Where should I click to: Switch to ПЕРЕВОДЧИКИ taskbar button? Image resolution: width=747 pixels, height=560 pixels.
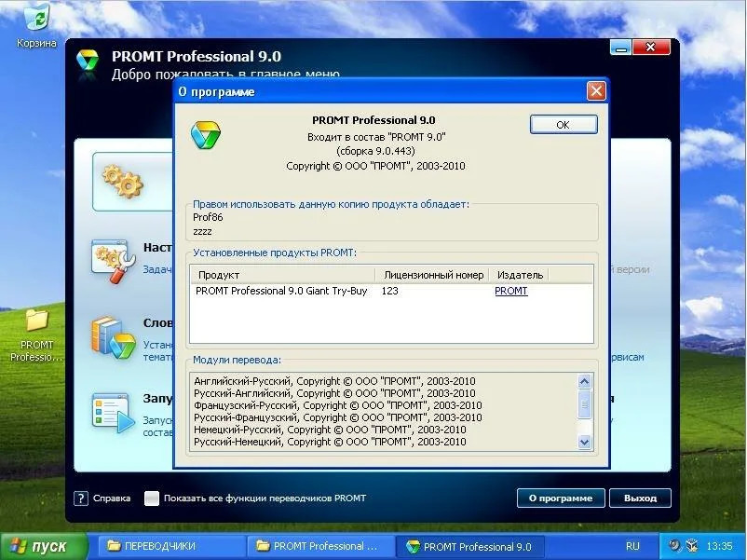[171, 546]
